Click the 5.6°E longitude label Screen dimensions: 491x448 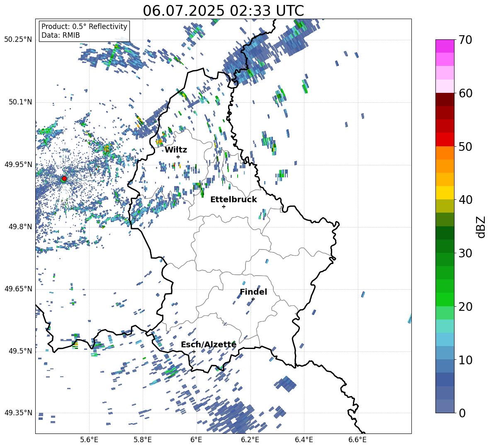click(89, 440)
